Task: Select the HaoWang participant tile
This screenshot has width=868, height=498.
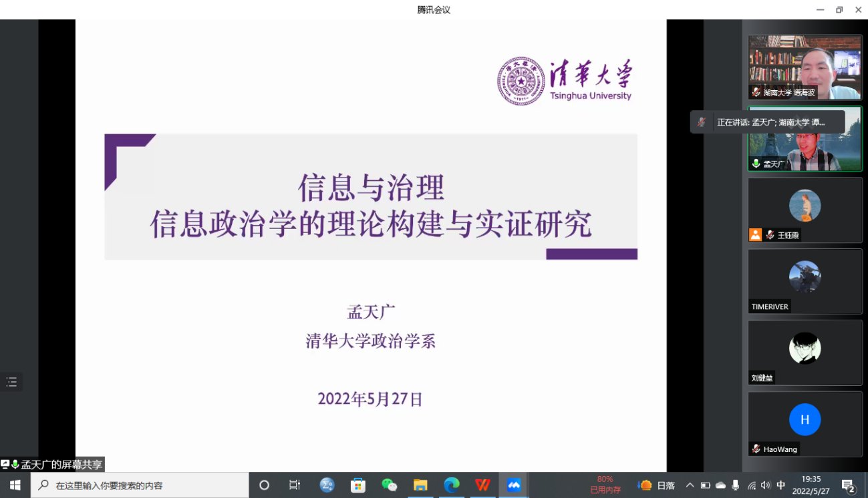Action: coord(805,424)
